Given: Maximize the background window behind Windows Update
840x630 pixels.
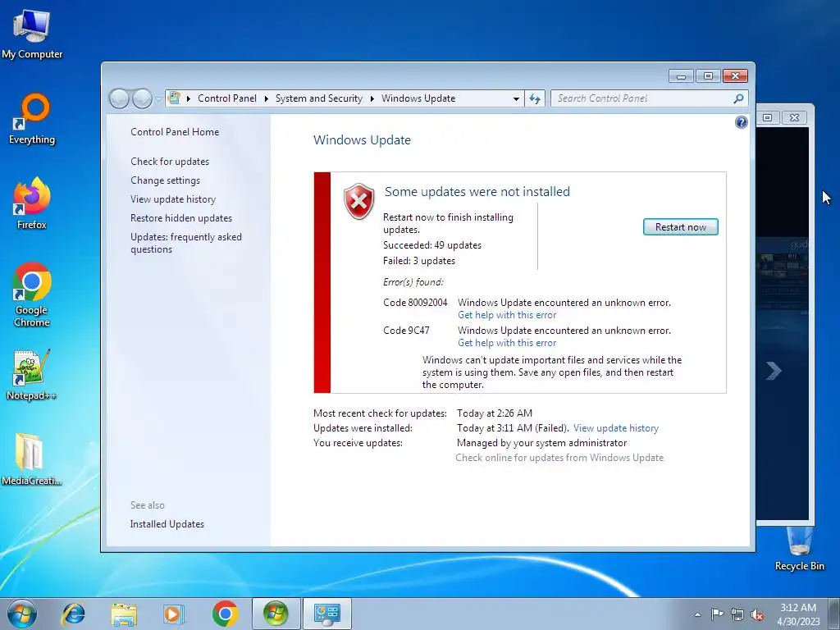Looking at the screenshot, I should (x=767, y=117).
